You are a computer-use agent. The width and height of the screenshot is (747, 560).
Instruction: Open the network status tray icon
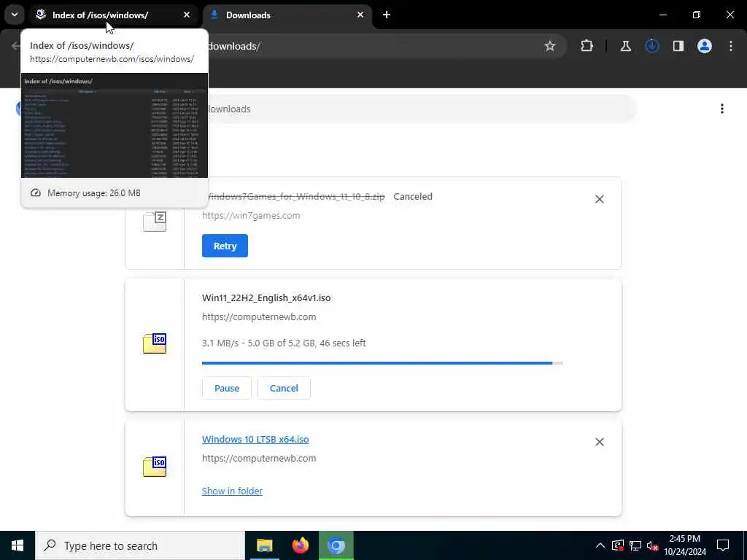635,545
